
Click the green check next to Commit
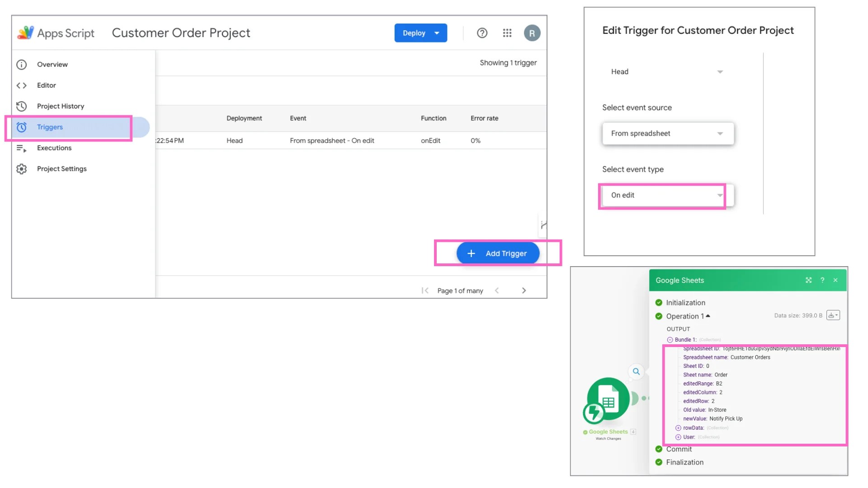click(659, 449)
